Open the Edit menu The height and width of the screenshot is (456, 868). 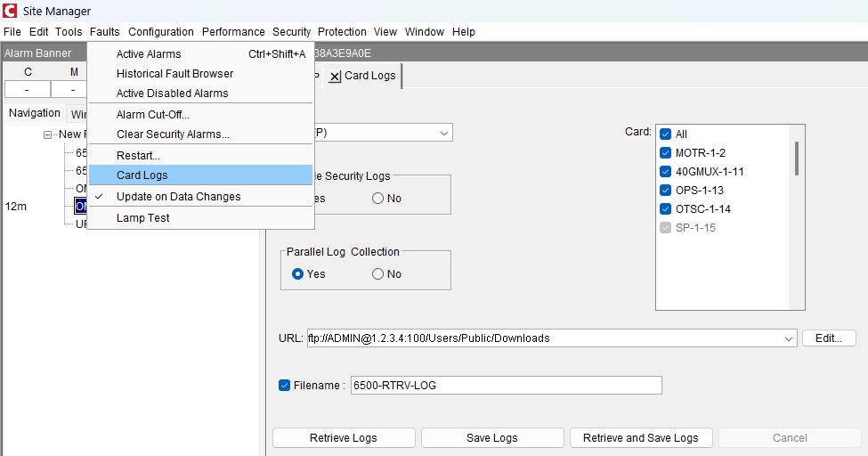coord(39,31)
